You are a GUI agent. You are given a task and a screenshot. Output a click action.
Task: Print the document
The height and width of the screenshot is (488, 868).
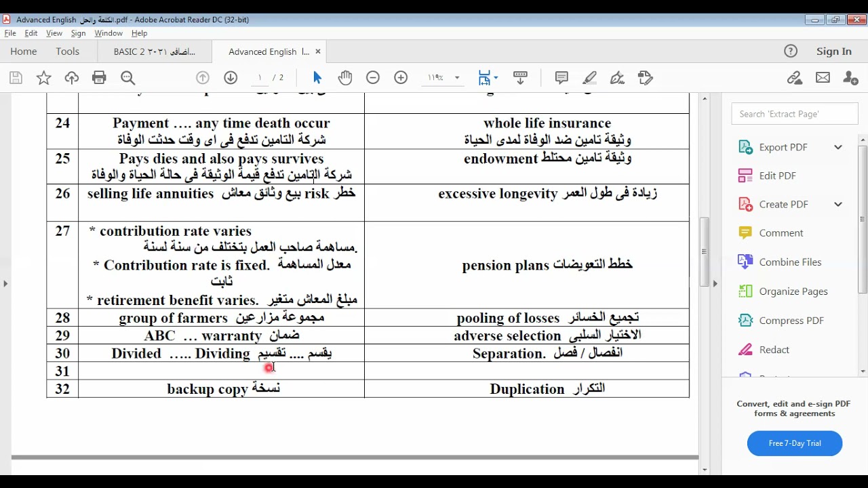pos(99,78)
